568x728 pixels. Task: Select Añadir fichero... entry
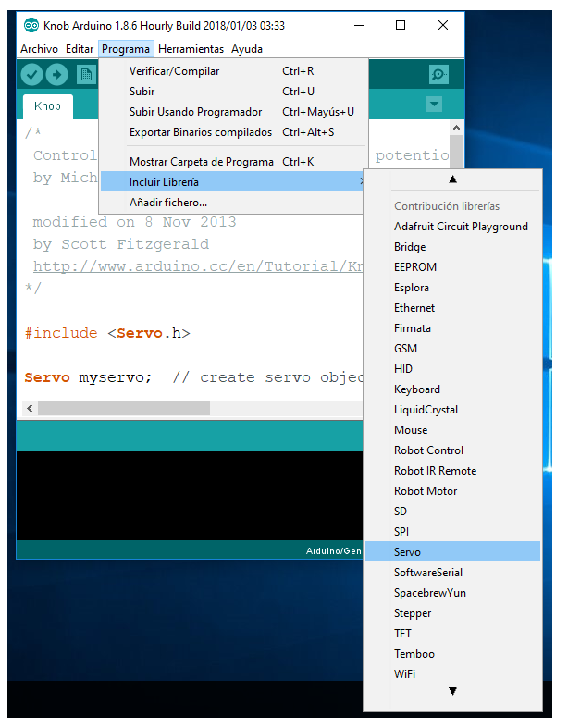(x=232, y=203)
